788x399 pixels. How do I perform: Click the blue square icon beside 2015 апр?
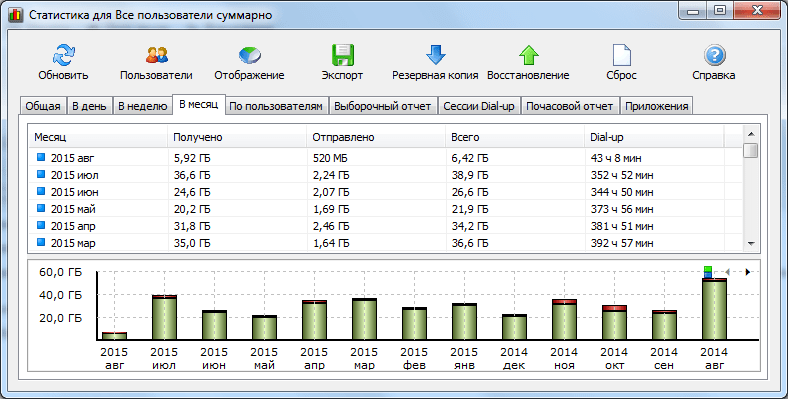point(41,226)
